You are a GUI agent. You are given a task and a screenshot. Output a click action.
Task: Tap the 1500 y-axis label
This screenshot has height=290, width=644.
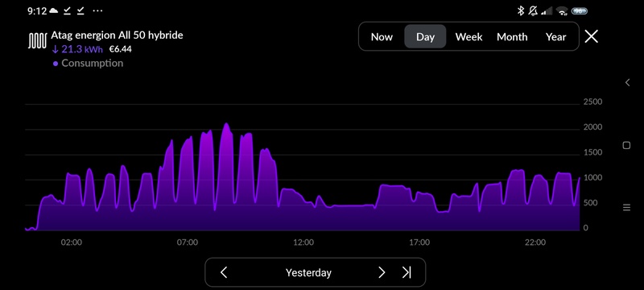592,152
